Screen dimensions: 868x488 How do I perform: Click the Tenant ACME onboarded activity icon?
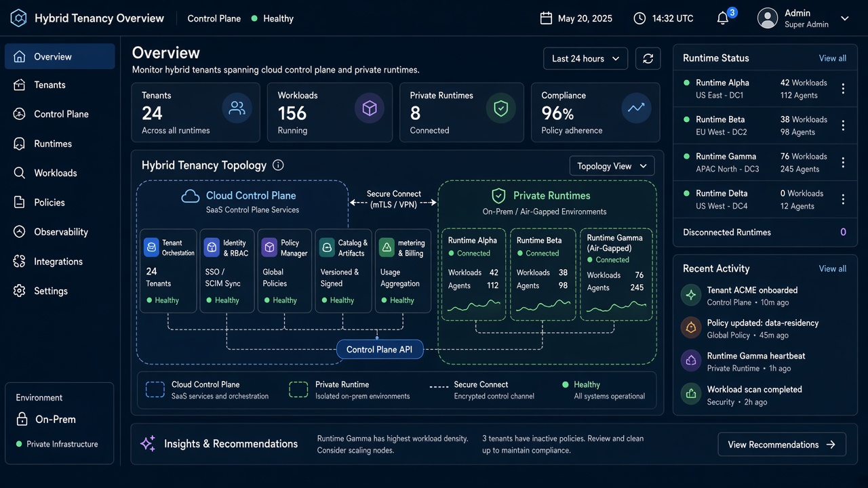(691, 296)
